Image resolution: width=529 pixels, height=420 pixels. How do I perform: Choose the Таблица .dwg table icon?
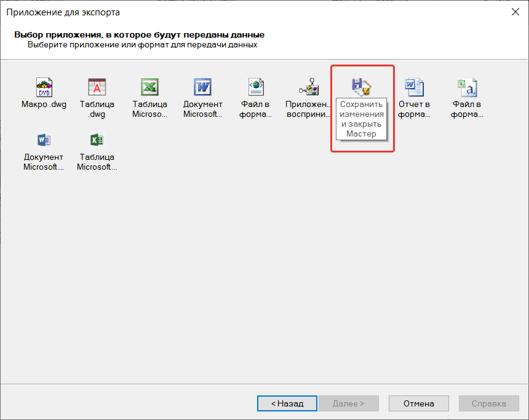97,87
